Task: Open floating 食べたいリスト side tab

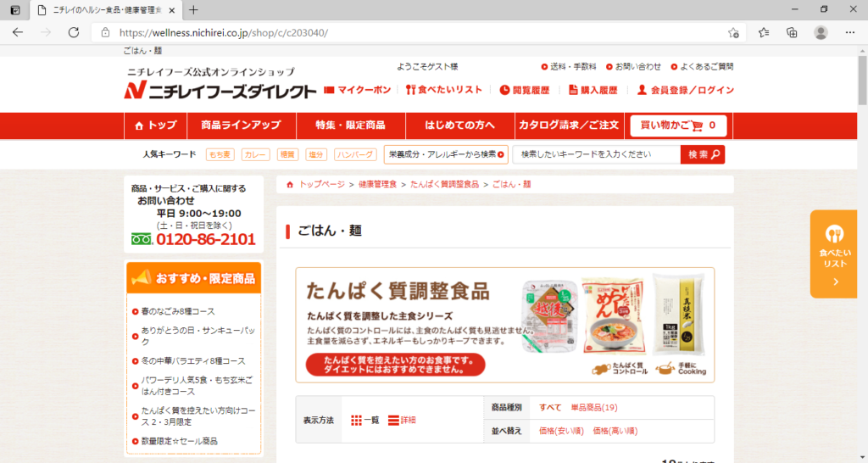Action: pyautogui.click(x=834, y=254)
